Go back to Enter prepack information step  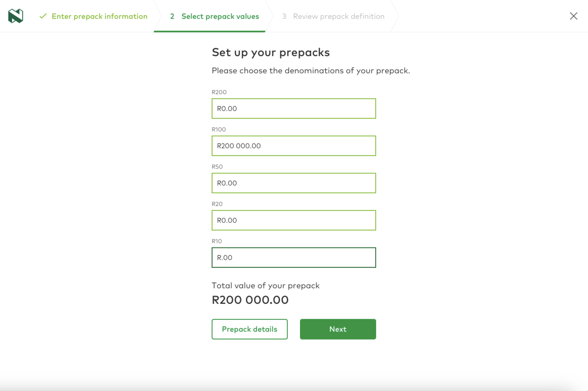[99, 16]
